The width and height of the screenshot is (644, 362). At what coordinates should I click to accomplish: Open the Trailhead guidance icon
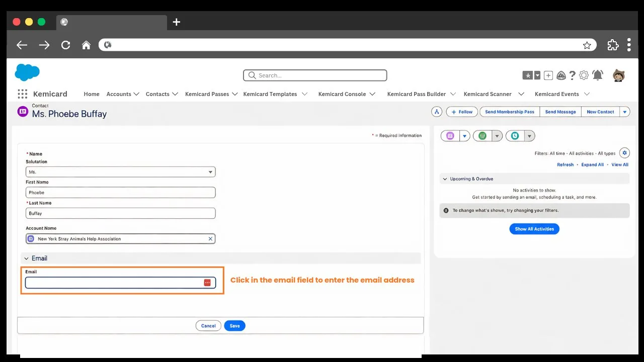click(561, 75)
